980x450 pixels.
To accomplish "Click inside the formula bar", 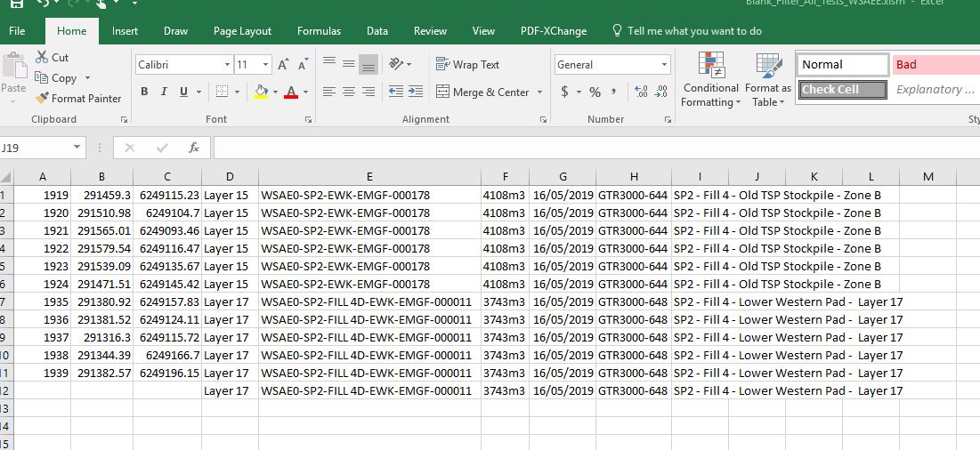I will pyautogui.click(x=596, y=148).
